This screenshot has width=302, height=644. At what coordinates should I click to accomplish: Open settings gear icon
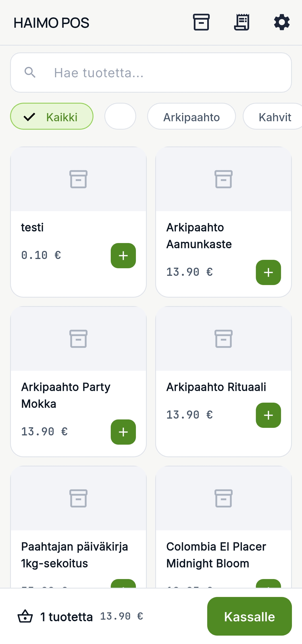(x=282, y=22)
